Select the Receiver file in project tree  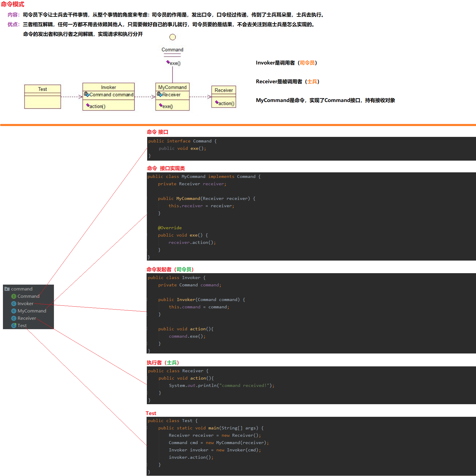(x=27, y=318)
